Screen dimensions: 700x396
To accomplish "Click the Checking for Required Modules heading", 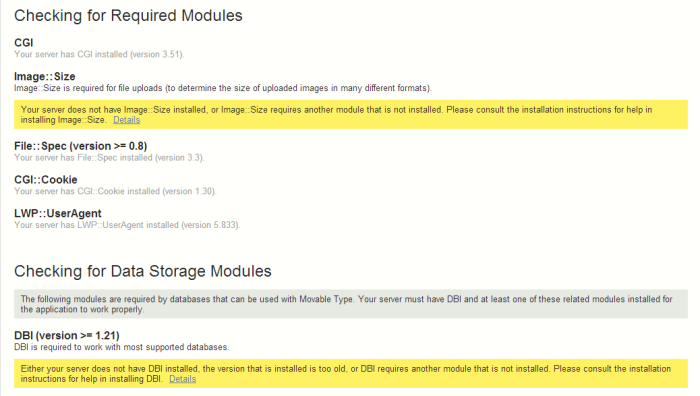I will (x=128, y=16).
